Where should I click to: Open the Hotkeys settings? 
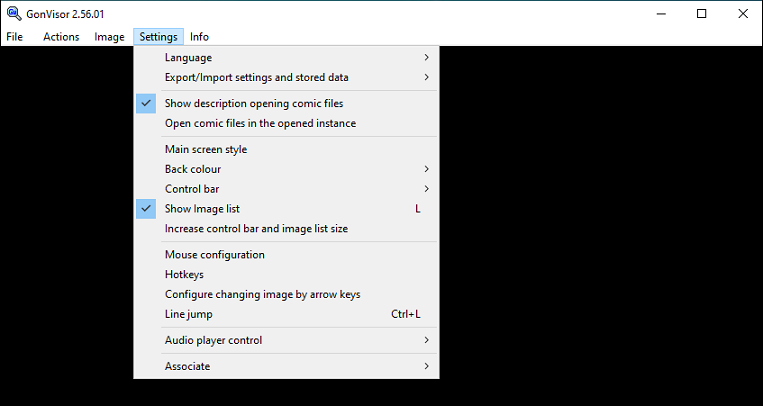(x=286, y=275)
